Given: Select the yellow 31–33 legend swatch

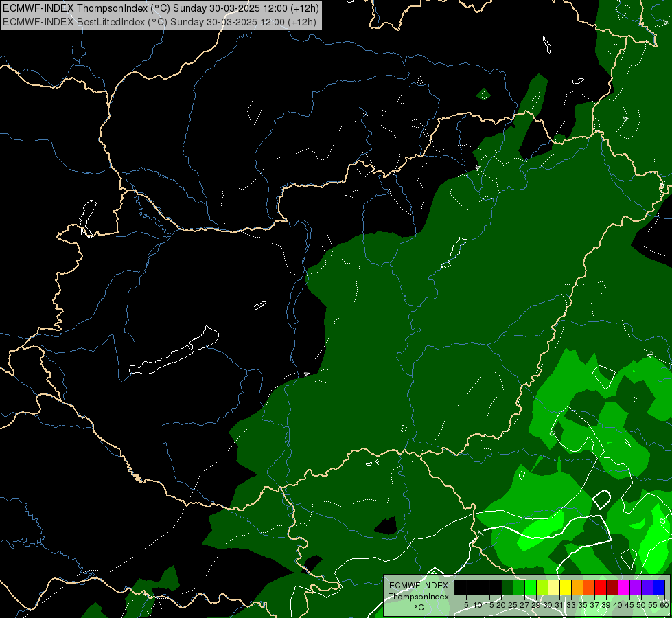Looking at the screenshot, I should click(x=566, y=587).
